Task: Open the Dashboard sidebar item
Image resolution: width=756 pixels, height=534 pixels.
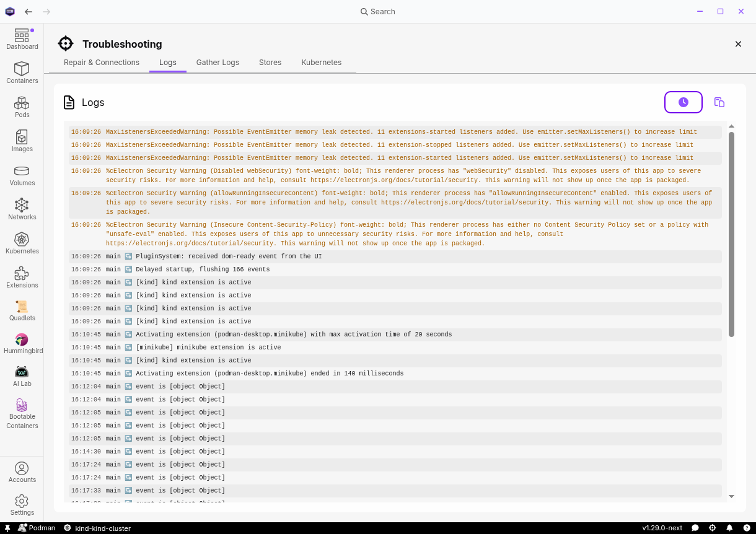Action: pyautogui.click(x=22, y=39)
